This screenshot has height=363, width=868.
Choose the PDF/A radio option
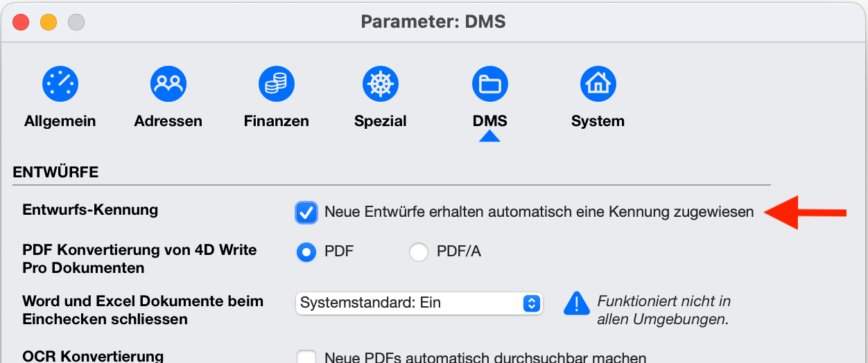[419, 252]
